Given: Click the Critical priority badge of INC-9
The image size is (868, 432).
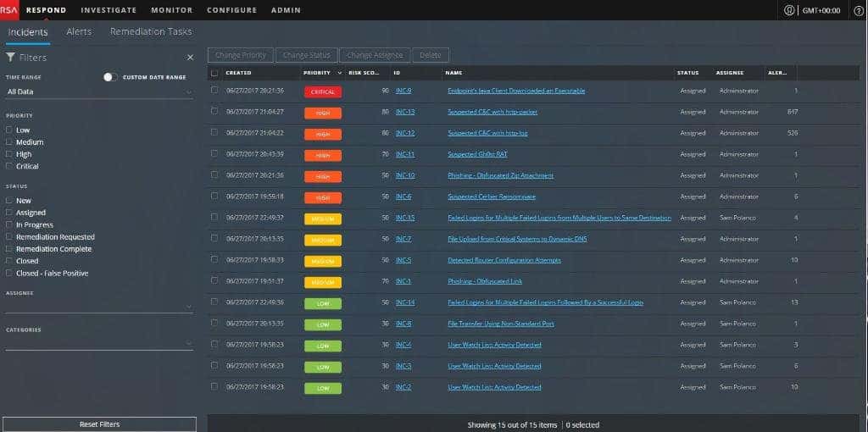Looking at the screenshot, I should pyautogui.click(x=322, y=91).
